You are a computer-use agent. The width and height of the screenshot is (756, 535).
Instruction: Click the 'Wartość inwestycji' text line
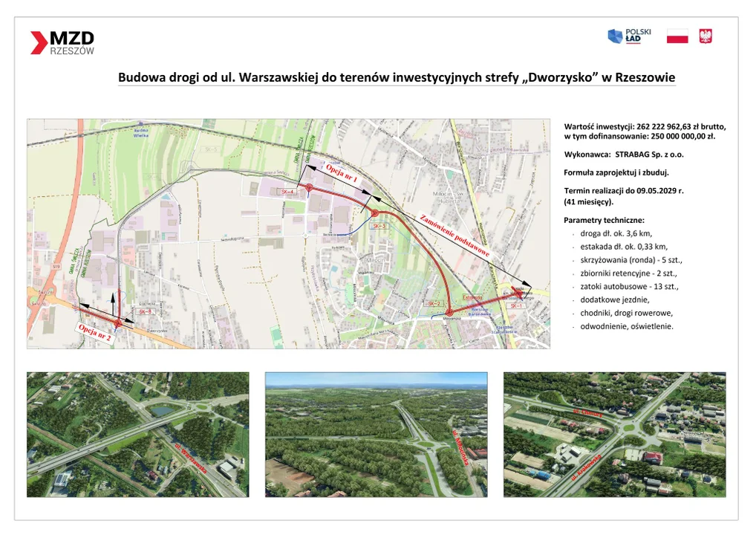645,127
